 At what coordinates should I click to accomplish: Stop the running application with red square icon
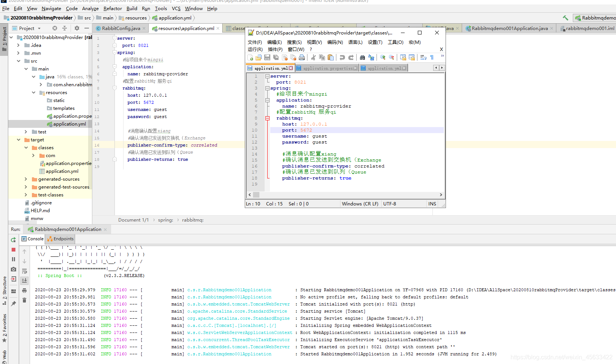(x=13, y=250)
